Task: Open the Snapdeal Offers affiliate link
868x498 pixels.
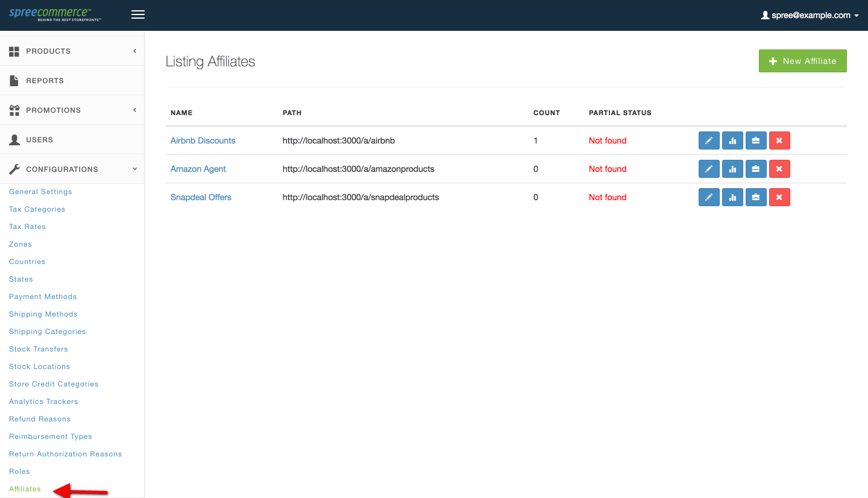Action: 201,197
